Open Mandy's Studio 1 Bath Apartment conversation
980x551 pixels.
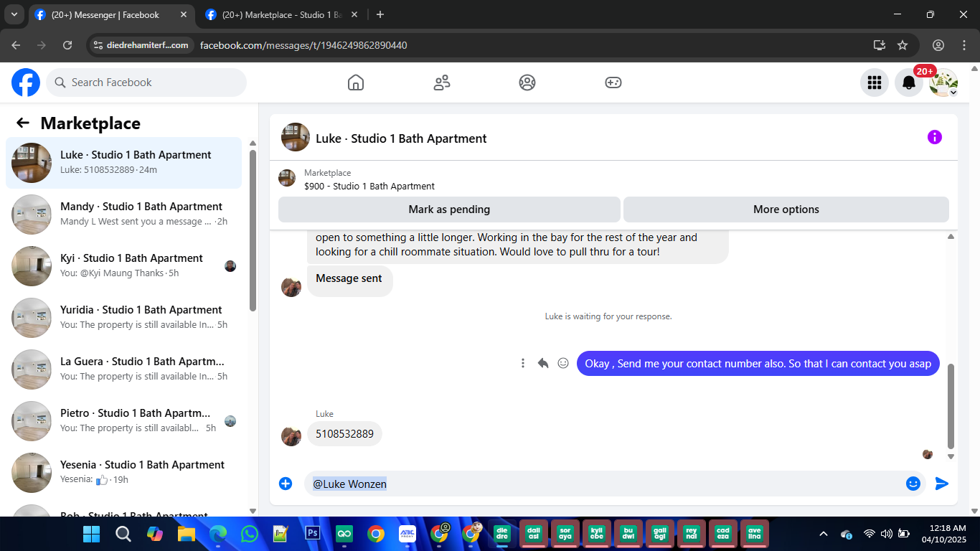(124, 215)
